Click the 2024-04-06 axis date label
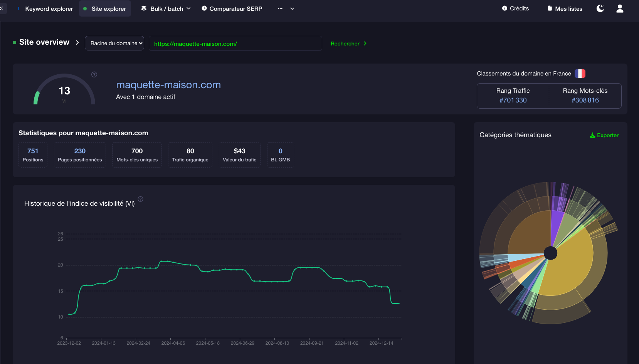639x364 pixels. coord(173,343)
